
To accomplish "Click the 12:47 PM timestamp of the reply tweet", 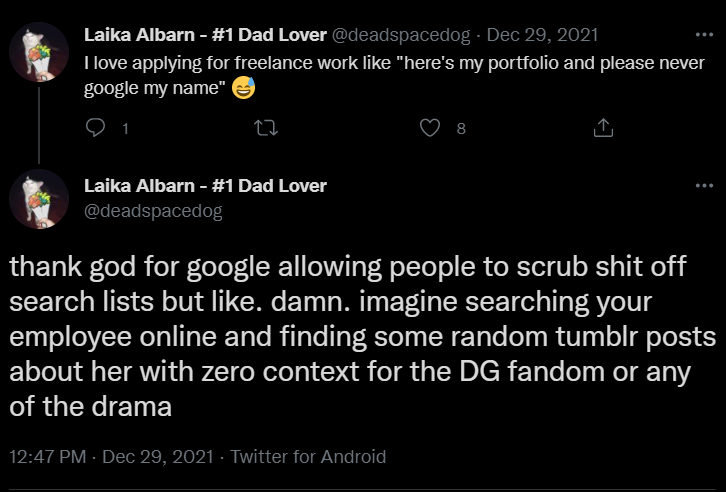I will (47, 456).
